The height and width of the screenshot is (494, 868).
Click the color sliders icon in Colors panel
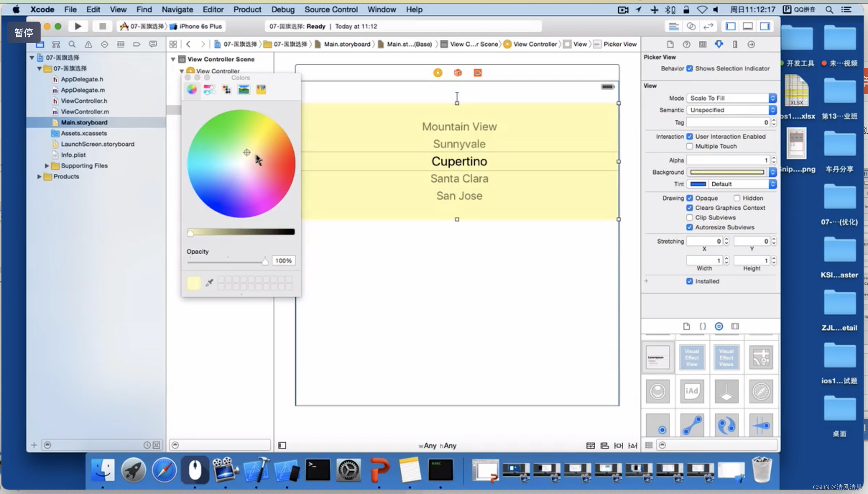[209, 90]
